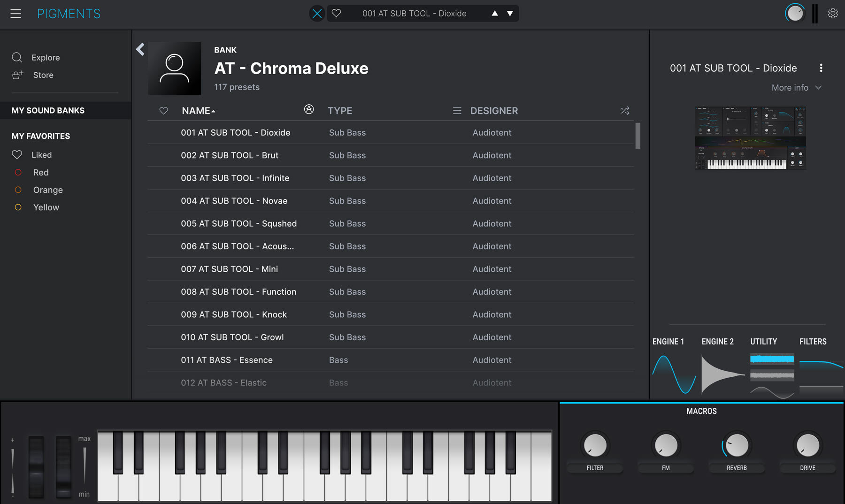
Task: Close the preset browser with X icon
Action: tap(317, 14)
